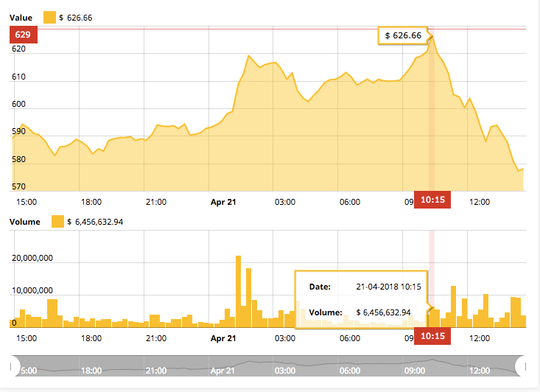This screenshot has height=392, width=540.
Task: Click the '15:00' label under value chart
Action: [x=27, y=202]
